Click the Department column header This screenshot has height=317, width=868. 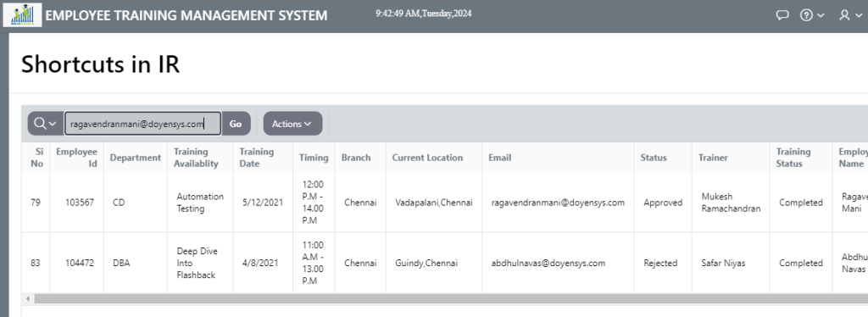(x=135, y=158)
